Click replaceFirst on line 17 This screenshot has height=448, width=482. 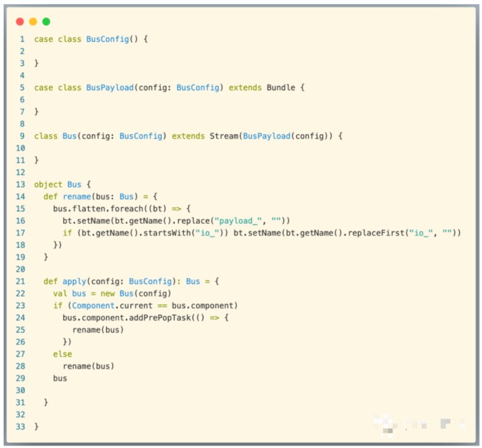coord(376,233)
